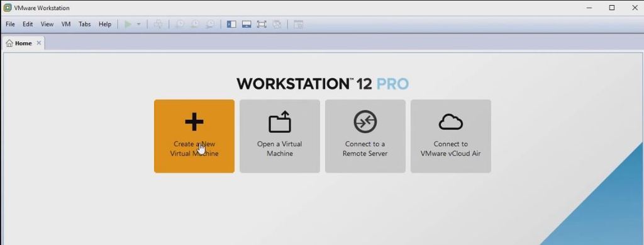Image resolution: width=644 pixels, height=245 pixels.
Task: Click the VMware Workstation title bar app icon
Action: 7,8
